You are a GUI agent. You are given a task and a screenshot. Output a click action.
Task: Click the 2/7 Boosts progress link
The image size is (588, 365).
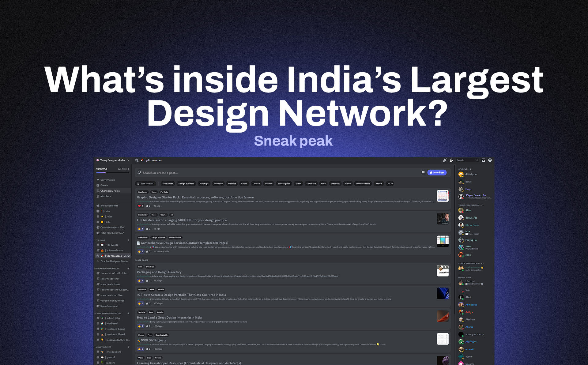point(123,169)
